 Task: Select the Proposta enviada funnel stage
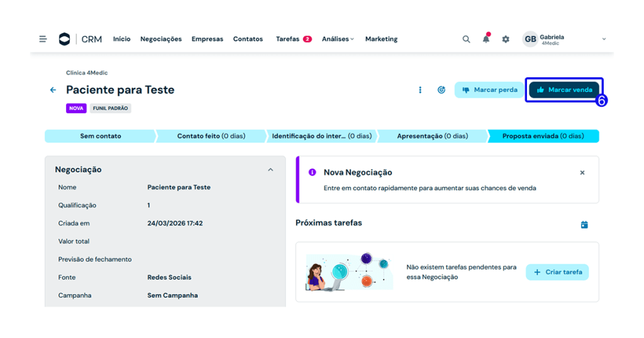pos(543,136)
